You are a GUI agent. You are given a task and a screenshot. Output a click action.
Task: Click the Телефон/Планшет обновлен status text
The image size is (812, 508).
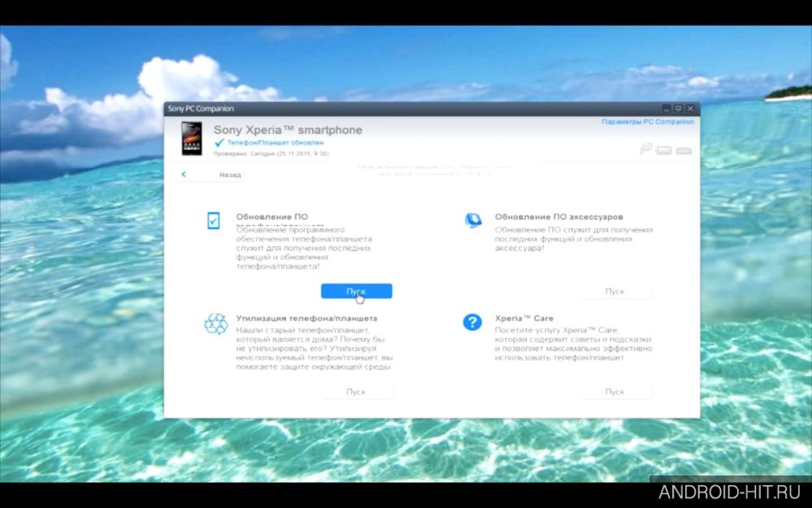[275, 142]
